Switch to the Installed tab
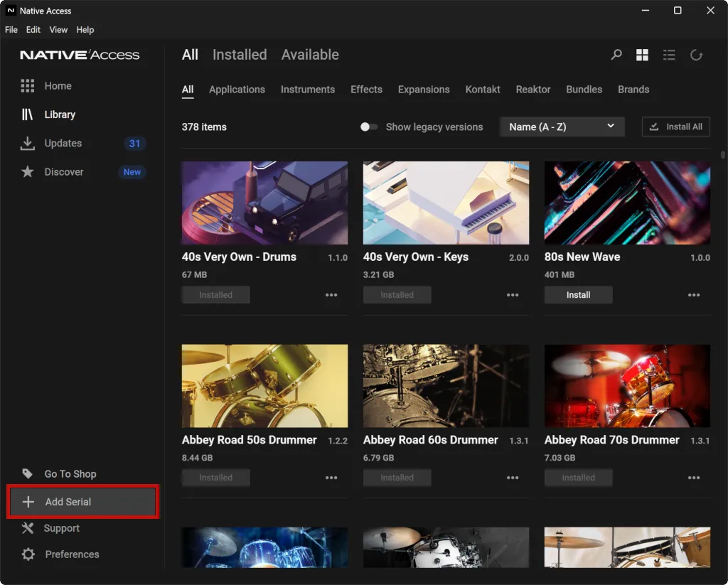 click(x=240, y=55)
